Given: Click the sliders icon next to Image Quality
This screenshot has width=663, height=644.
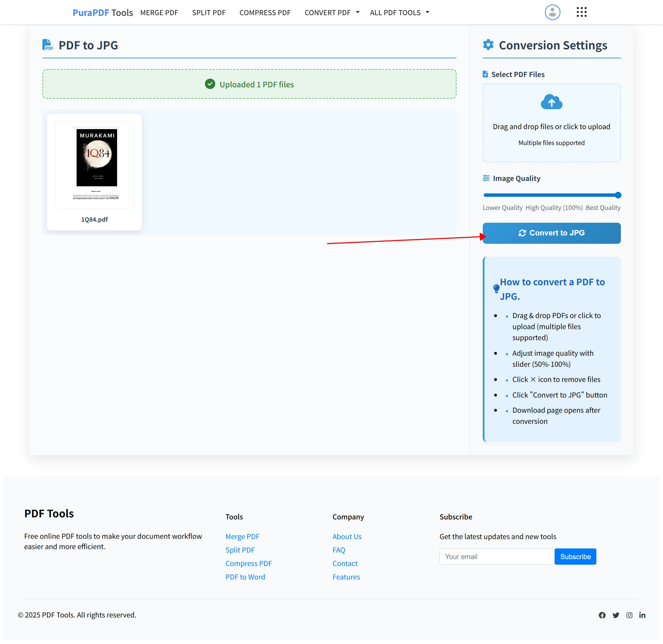Looking at the screenshot, I should pos(486,178).
